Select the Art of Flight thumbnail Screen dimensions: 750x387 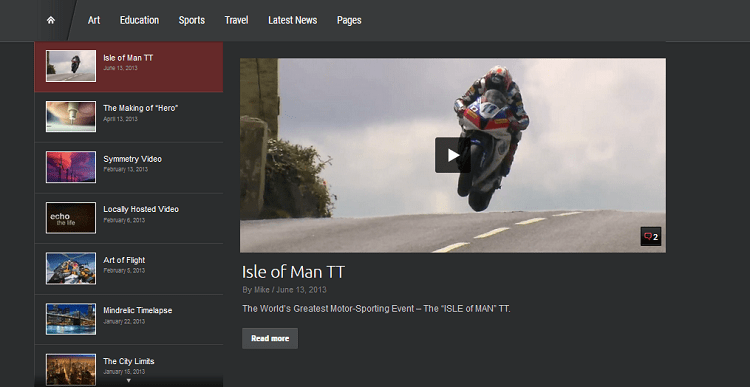click(71, 268)
